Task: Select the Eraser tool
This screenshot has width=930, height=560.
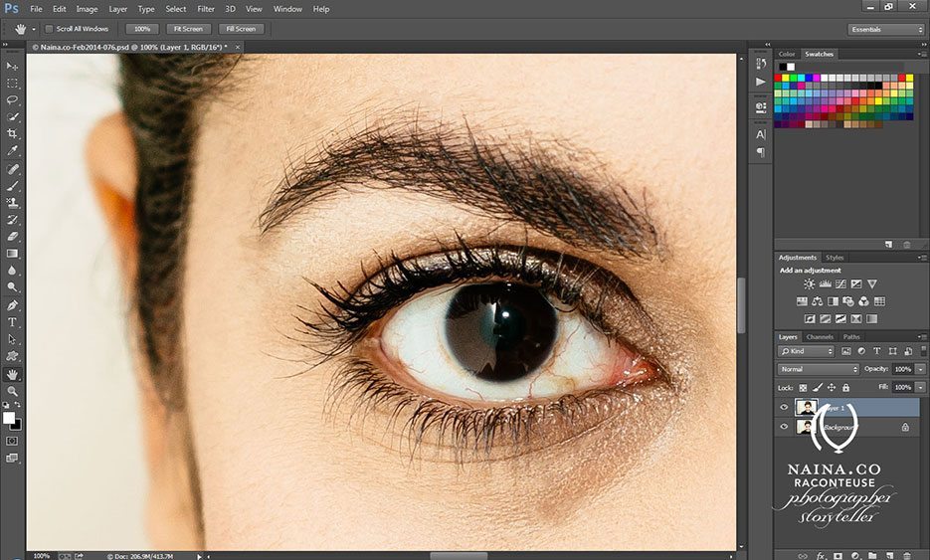Action: (12, 236)
